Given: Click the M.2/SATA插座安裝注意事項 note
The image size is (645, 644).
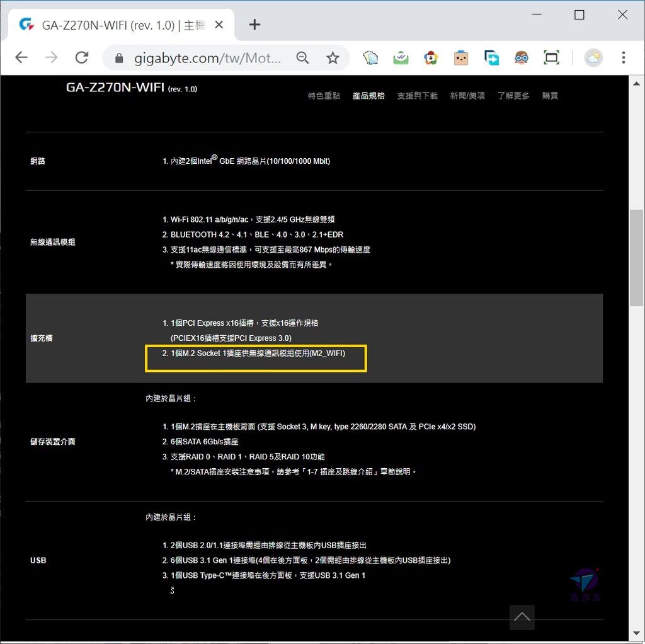Looking at the screenshot, I should click(x=294, y=471).
